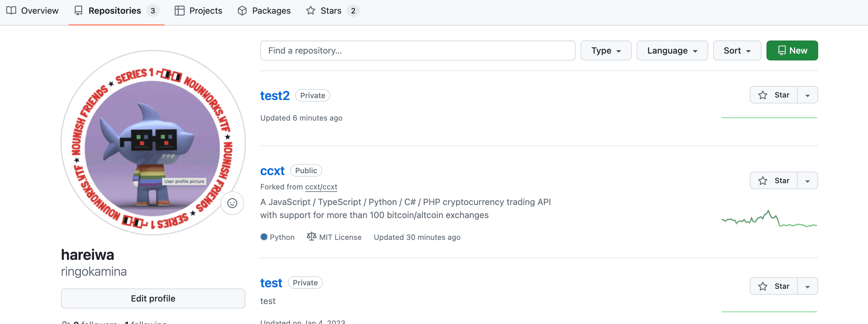Open the test2 repository
The height and width of the screenshot is (324, 868).
(275, 95)
